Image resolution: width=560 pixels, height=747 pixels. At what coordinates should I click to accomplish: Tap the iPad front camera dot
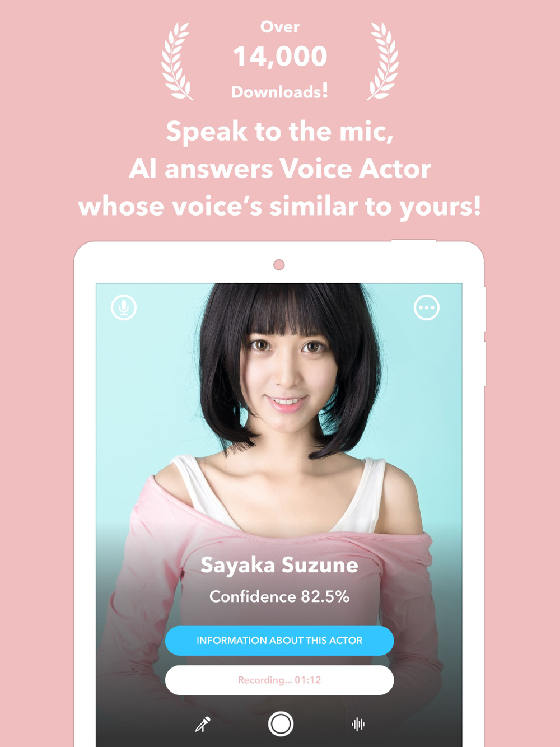coord(279,265)
